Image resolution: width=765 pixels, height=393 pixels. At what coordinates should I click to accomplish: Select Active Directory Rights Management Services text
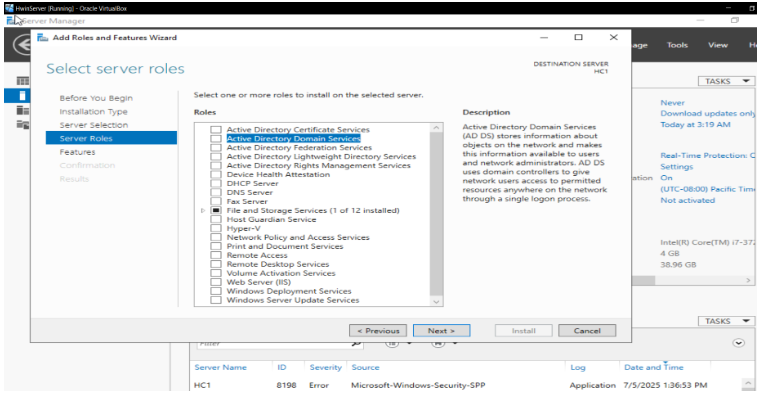[x=319, y=166]
